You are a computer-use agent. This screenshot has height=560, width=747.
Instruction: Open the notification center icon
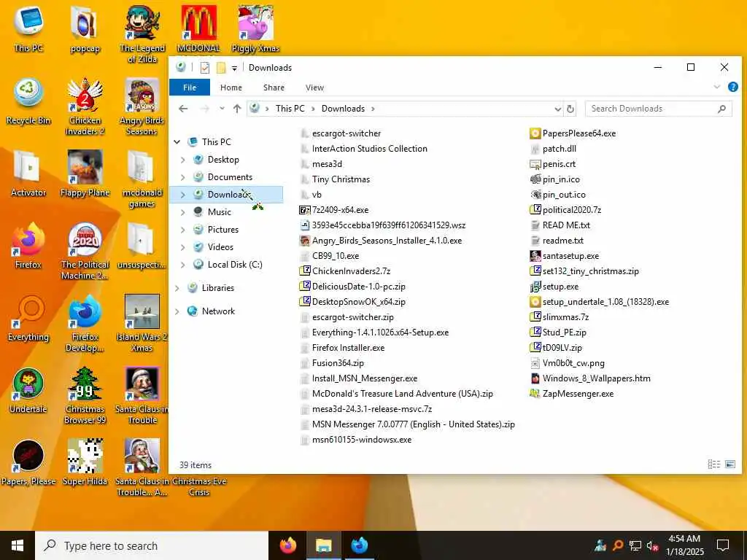pyautogui.click(x=723, y=545)
